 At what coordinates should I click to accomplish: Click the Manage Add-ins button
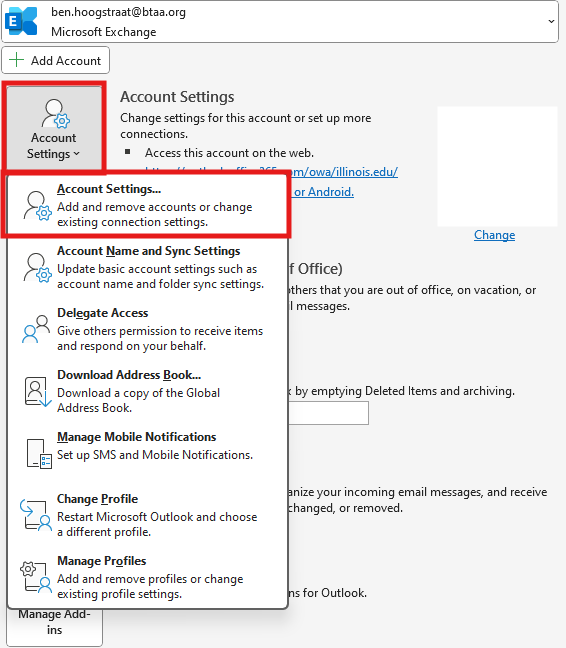[54, 626]
